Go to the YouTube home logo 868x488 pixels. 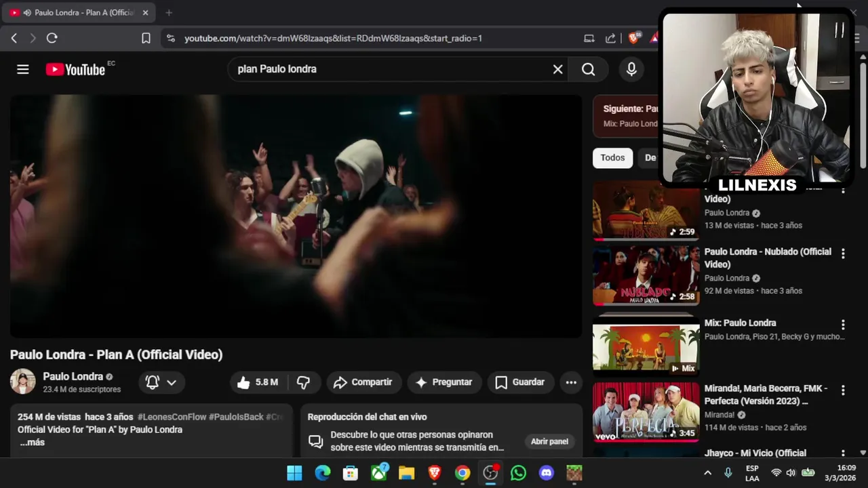(x=75, y=69)
